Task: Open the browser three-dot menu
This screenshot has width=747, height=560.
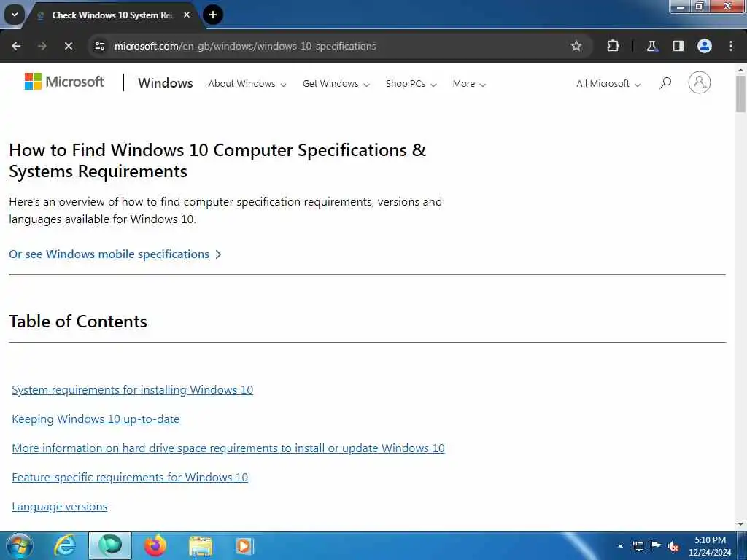Action: pyautogui.click(x=731, y=46)
